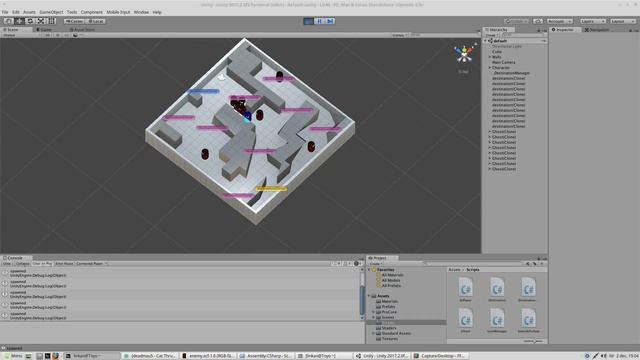Select _DestinationManager in Hierarchy

coord(511,73)
